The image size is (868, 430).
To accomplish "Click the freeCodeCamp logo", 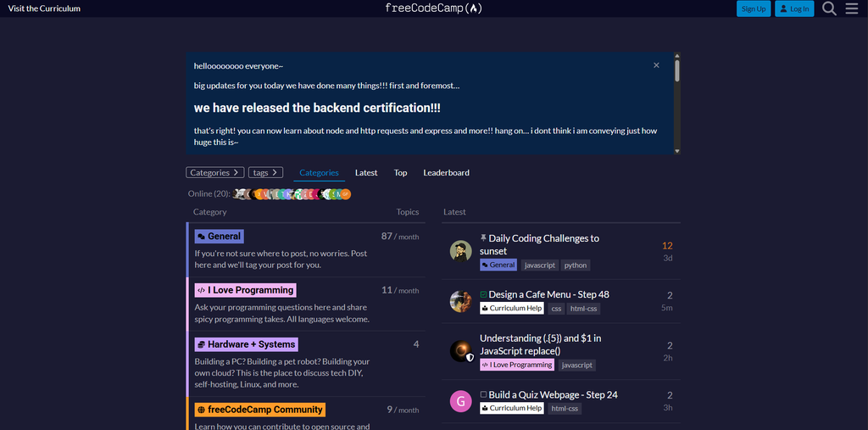I will point(433,8).
